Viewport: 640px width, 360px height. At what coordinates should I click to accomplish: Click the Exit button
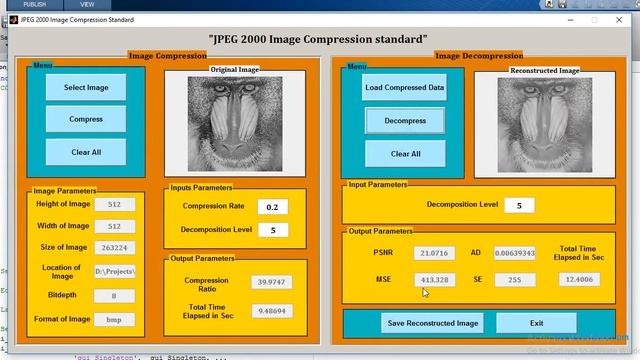[536, 323]
